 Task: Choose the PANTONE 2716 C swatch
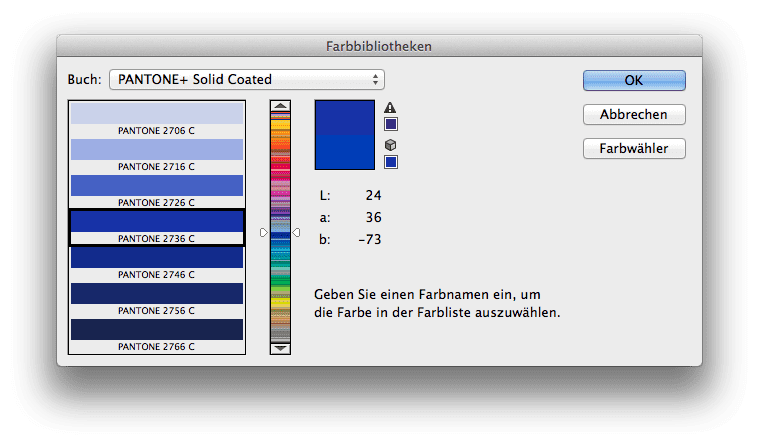click(x=157, y=155)
